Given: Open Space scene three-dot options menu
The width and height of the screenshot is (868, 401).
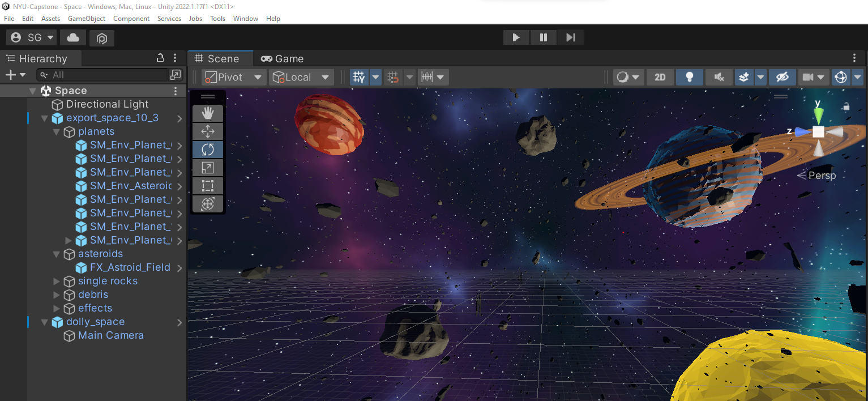Looking at the screenshot, I should pos(176,91).
